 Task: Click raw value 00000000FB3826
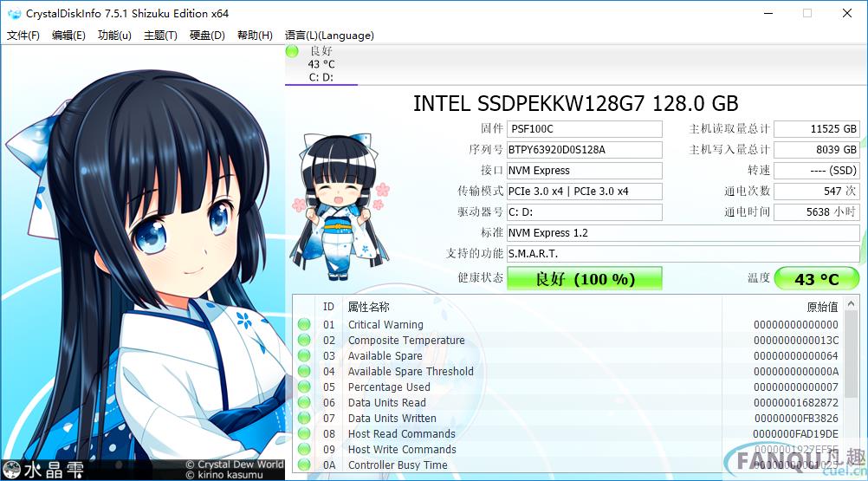pyautogui.click(x=797, y=418)
